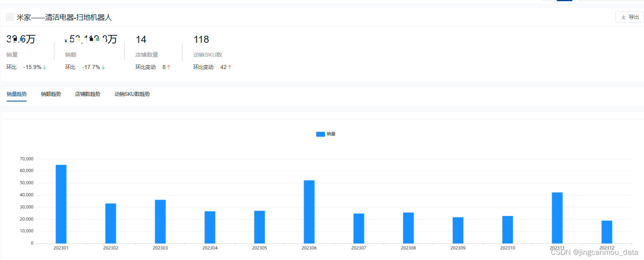
Task: Click the 销量 legend label
Action: click(331, 134)
